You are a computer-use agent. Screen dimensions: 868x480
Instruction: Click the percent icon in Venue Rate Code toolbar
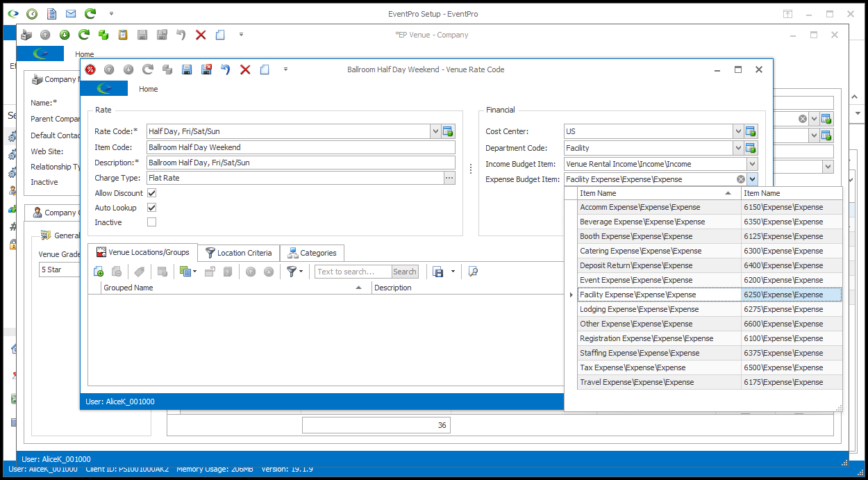[90, 69]
